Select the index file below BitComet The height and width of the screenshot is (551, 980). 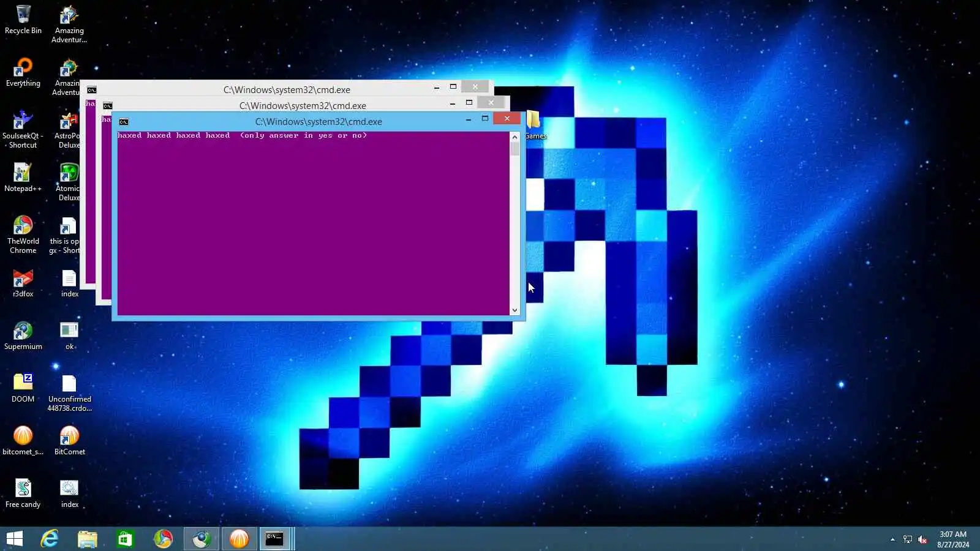69,493
